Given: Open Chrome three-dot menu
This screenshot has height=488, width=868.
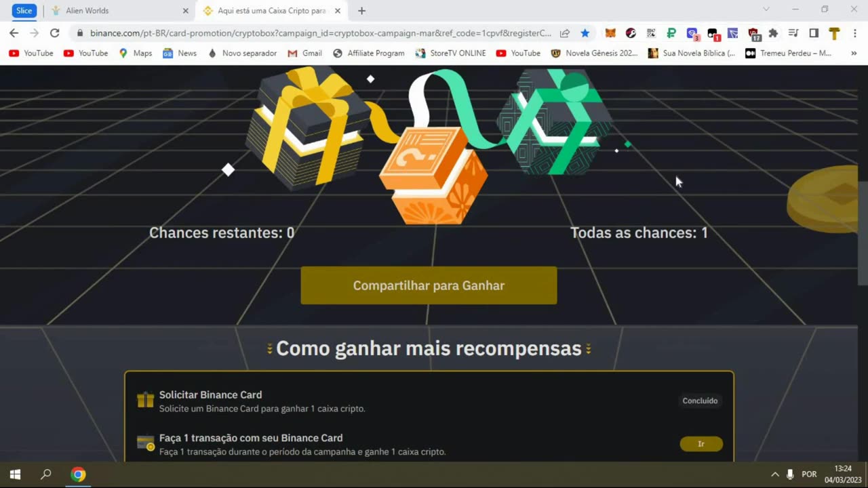Looking at the screenshot, I should tap(853, 33).
